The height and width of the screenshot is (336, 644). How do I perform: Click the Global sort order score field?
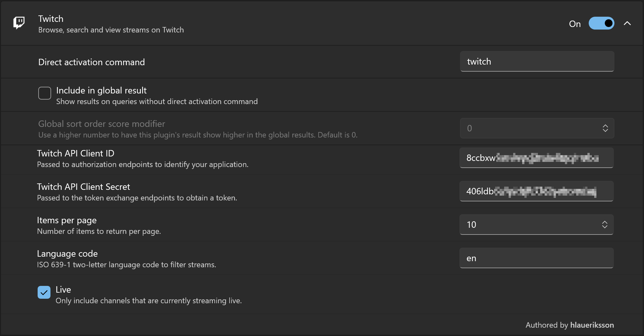pyautogui.click(x=537, y=128)
